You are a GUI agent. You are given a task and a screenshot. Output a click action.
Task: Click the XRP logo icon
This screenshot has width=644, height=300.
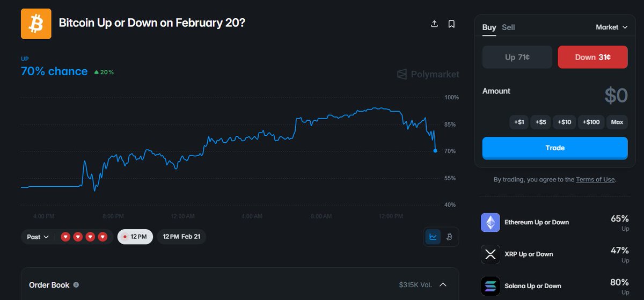coord(491,254)
